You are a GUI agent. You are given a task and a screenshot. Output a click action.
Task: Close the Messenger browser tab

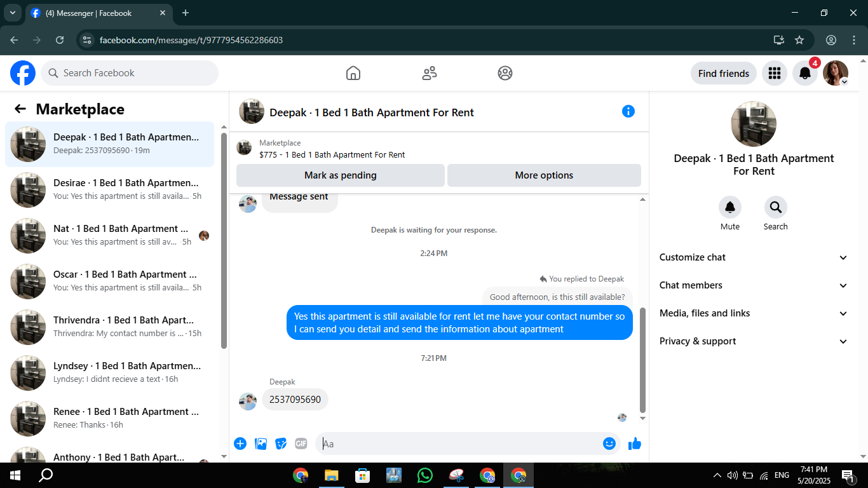163,13
